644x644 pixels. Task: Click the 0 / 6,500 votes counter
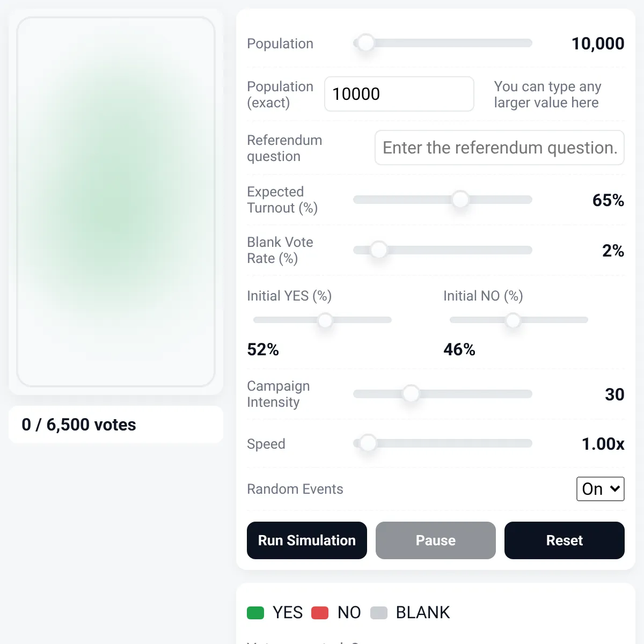(x=79, y=425)
